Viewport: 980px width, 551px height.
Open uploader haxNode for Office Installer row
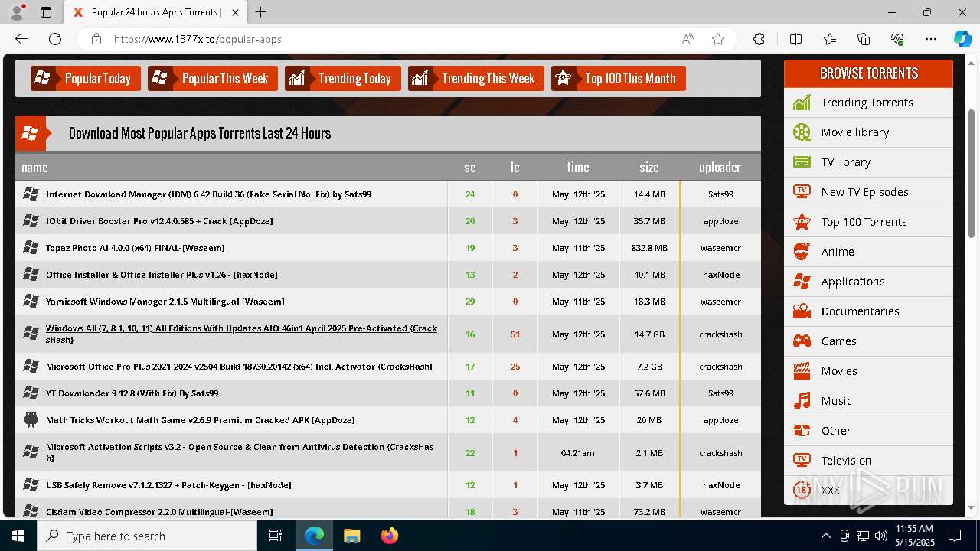(x=720, y=275)
